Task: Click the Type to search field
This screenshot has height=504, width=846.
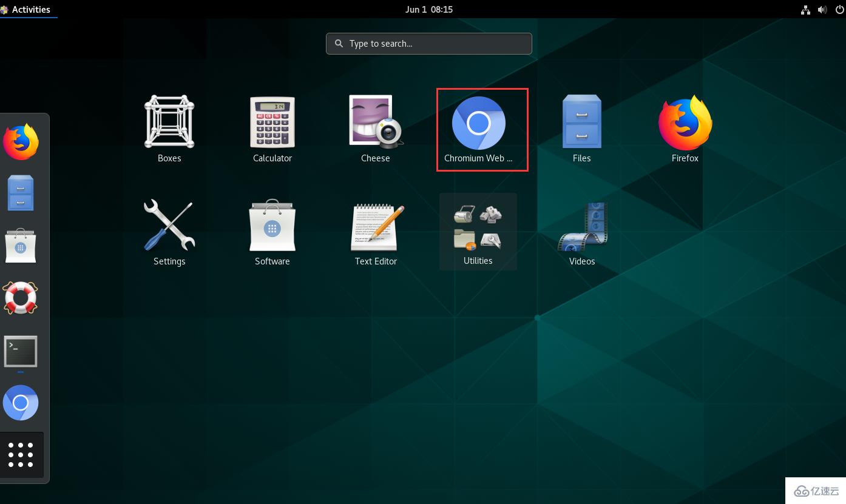Action: tap(429, 44)
